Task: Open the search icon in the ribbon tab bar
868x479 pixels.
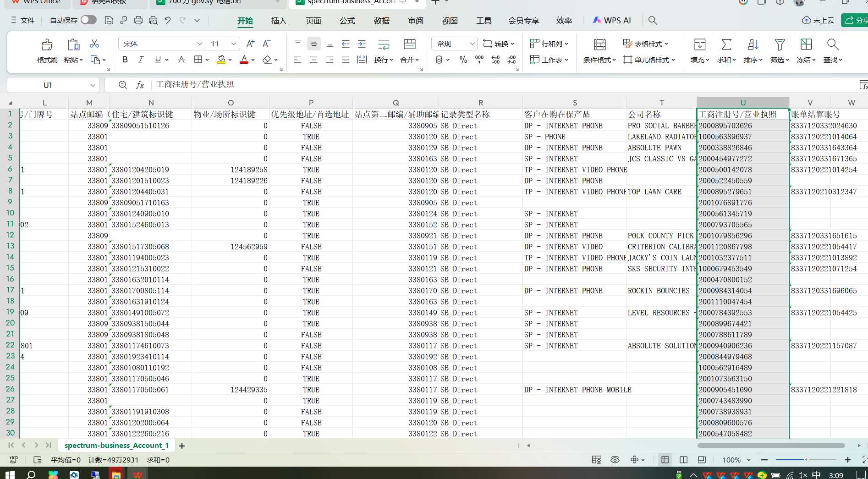Action: [653, 20]
